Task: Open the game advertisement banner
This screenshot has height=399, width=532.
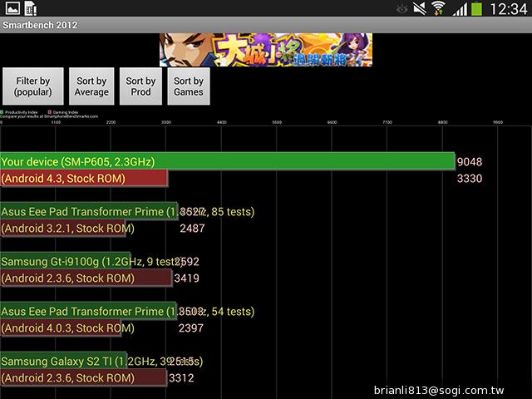Action: (266, 50)
